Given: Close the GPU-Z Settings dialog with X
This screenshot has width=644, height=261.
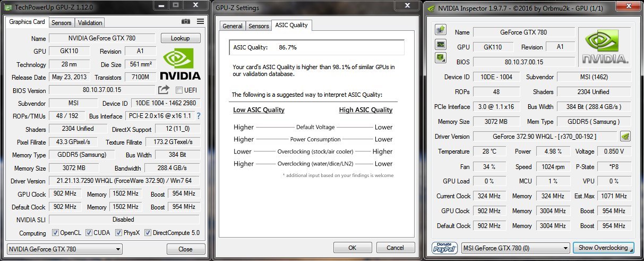Looking at the screenshot, I should point(408,6).
